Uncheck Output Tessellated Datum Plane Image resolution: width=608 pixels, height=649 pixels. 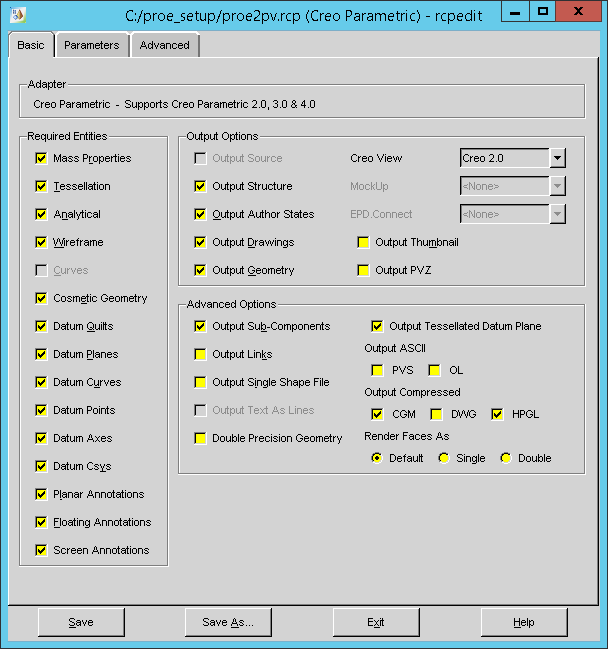377,326
